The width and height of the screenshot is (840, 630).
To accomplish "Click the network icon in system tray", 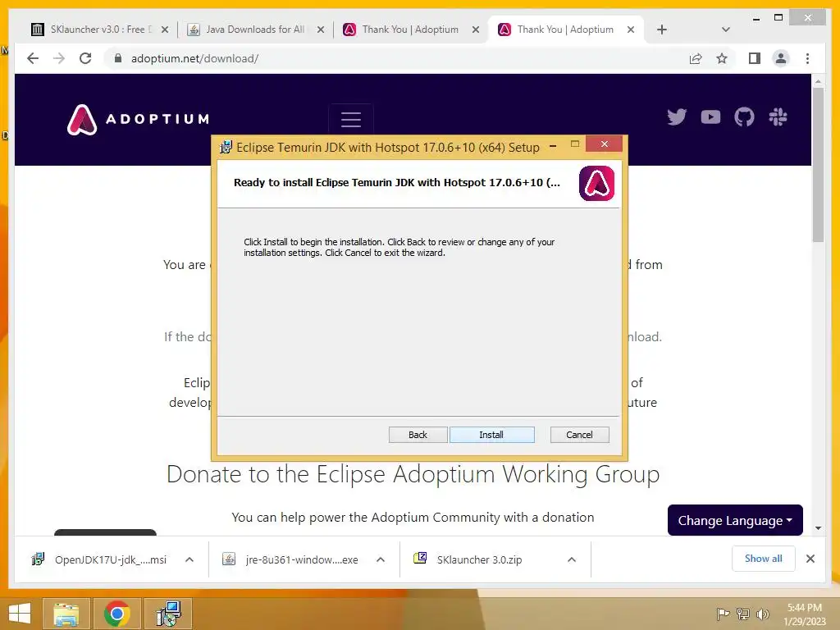I will (742, 614).
